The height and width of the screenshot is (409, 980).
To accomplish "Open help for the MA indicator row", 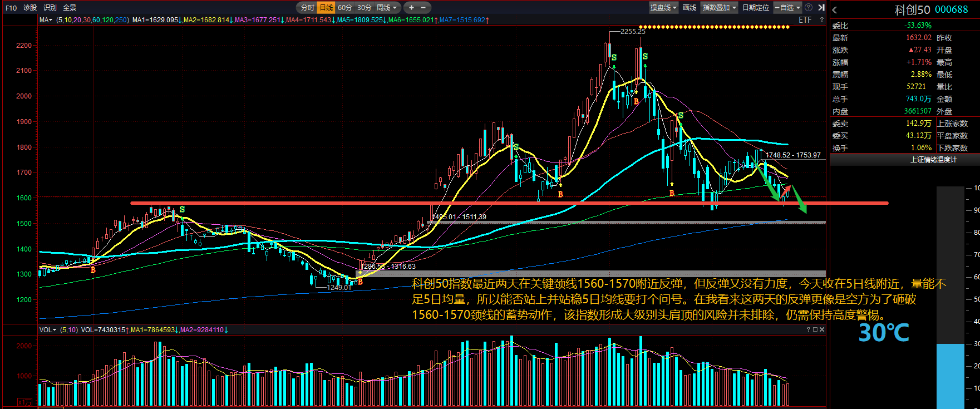I will click(821, 20).
